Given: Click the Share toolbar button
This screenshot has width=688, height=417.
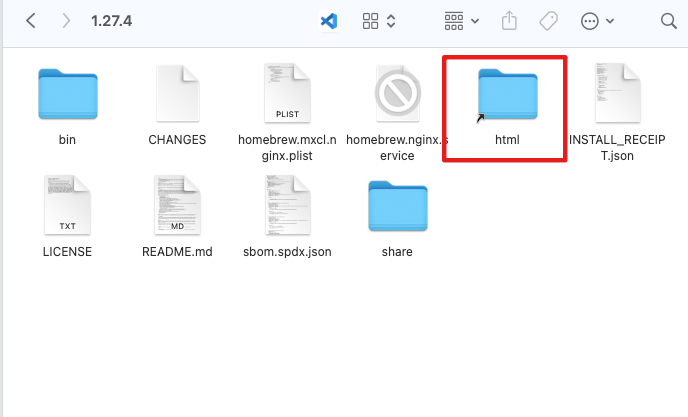Looking at the screenshot, I should point(509,21).
